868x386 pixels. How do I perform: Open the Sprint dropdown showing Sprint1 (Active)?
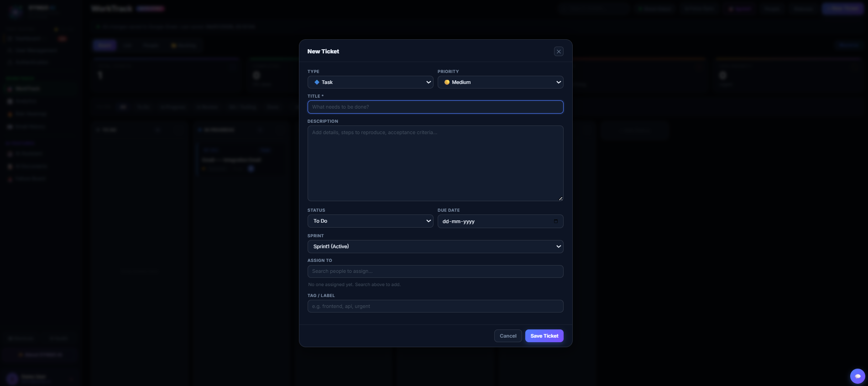point(435,246)
